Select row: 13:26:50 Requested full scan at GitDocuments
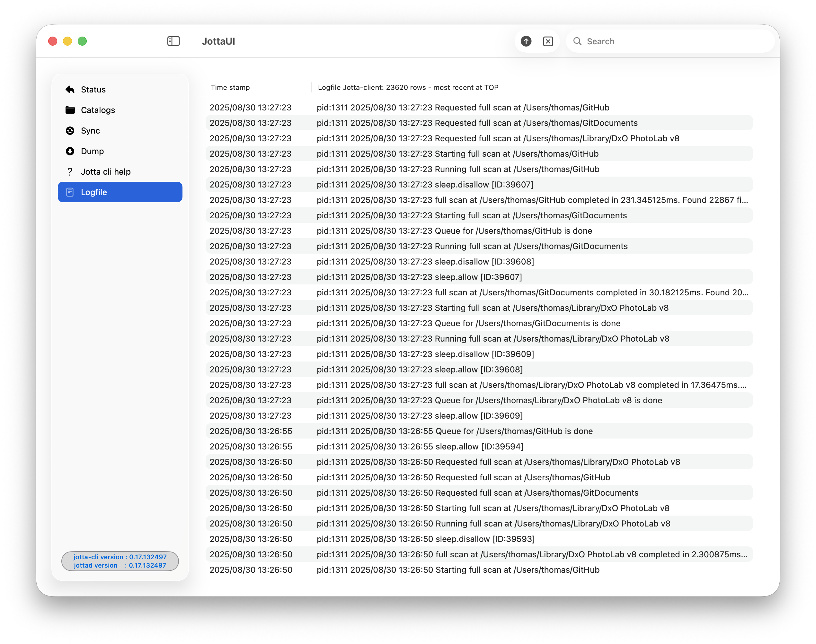This screenshot has width=816, height=644. coord(479,493)
